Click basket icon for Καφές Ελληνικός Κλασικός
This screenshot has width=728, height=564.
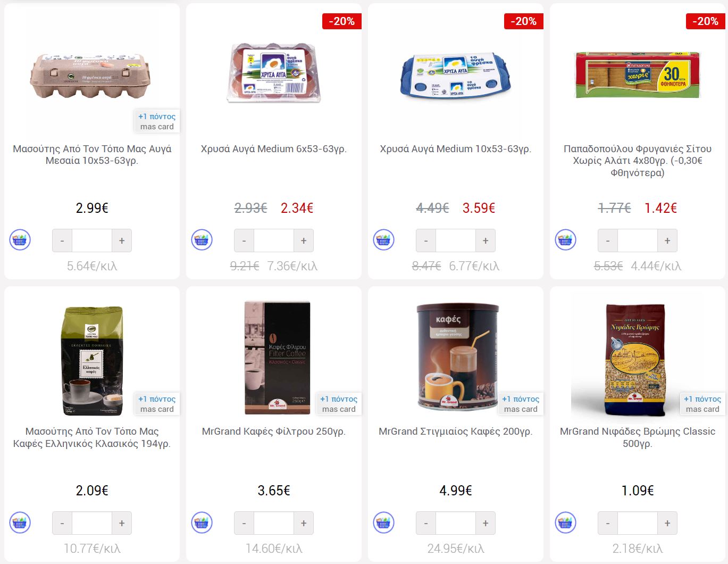coord(20,522)
